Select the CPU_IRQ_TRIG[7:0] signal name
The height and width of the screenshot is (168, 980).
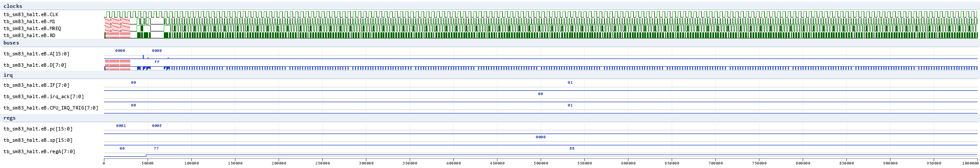[x=51, y=108]
